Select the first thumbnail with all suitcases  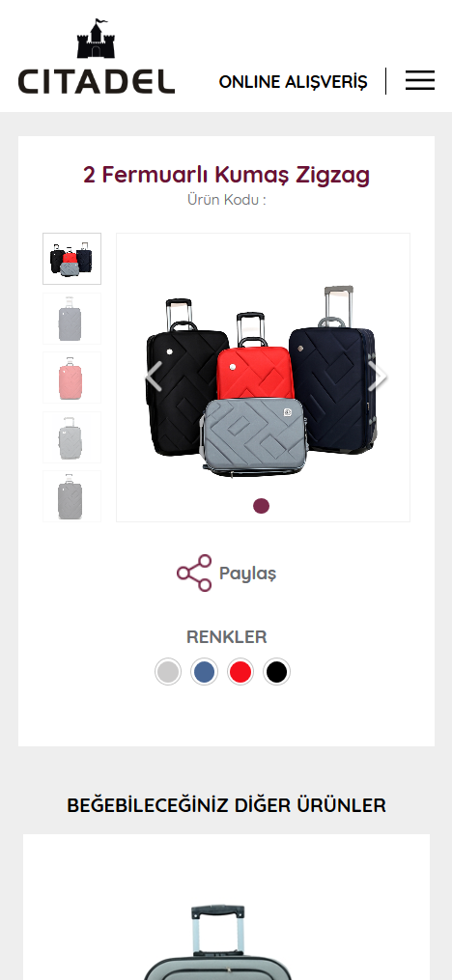[71, 259]
